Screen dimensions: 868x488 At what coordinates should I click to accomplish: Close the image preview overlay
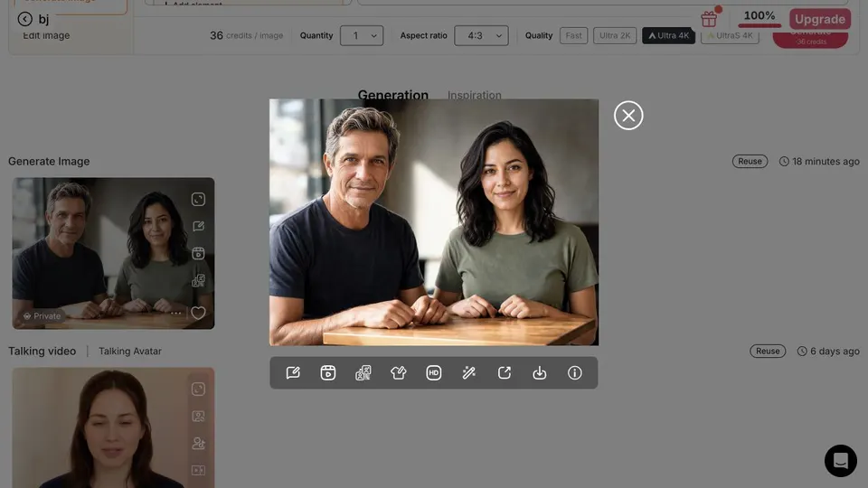point(628,116)
